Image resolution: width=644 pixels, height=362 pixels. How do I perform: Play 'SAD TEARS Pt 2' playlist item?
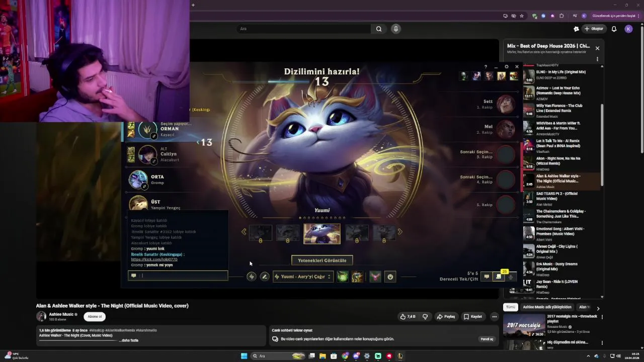coord(562,199)
